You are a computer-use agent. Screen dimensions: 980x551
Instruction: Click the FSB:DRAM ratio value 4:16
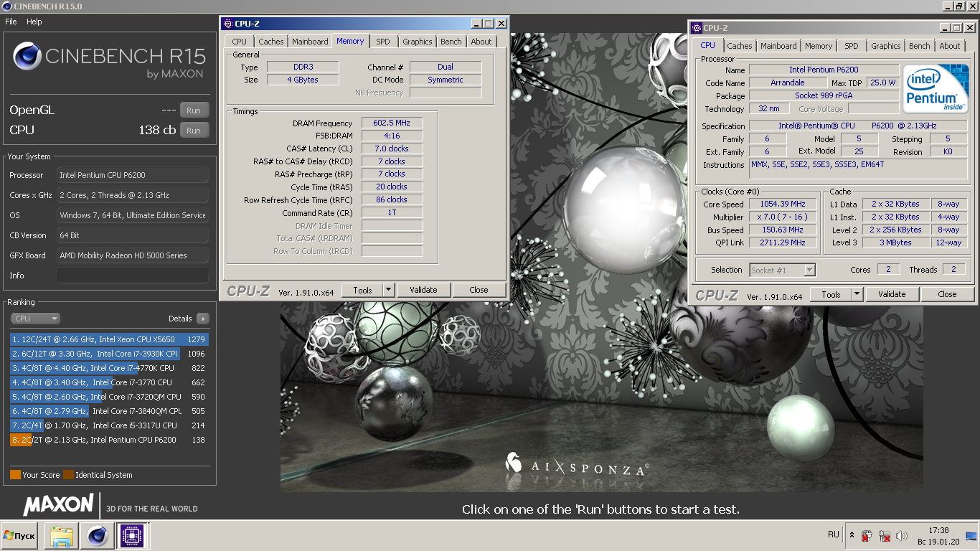tap(392, 136)
